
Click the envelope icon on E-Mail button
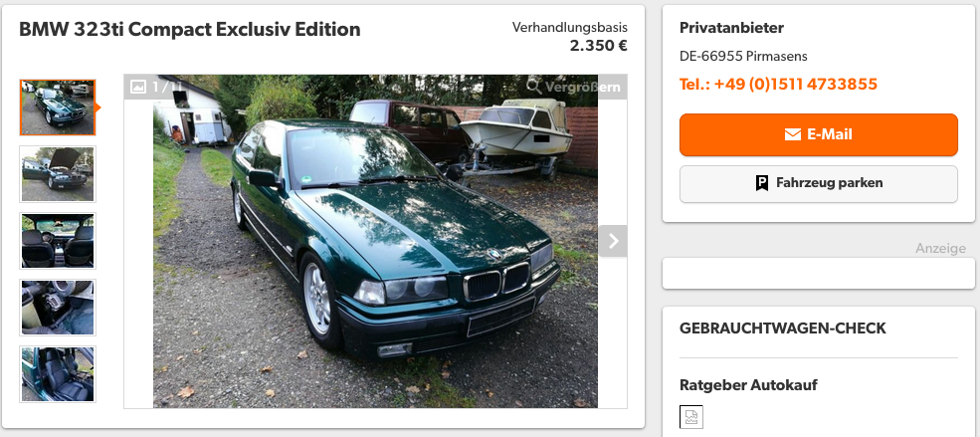(793, 134)
